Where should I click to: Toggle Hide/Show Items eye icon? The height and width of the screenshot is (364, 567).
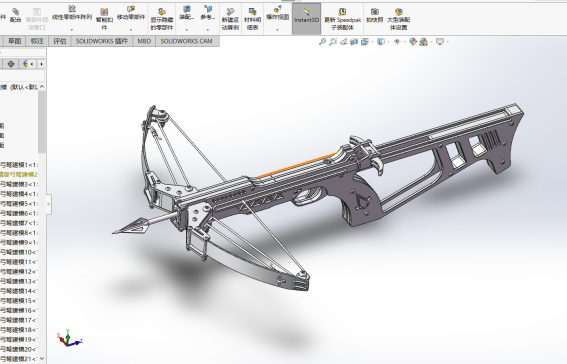397,42
